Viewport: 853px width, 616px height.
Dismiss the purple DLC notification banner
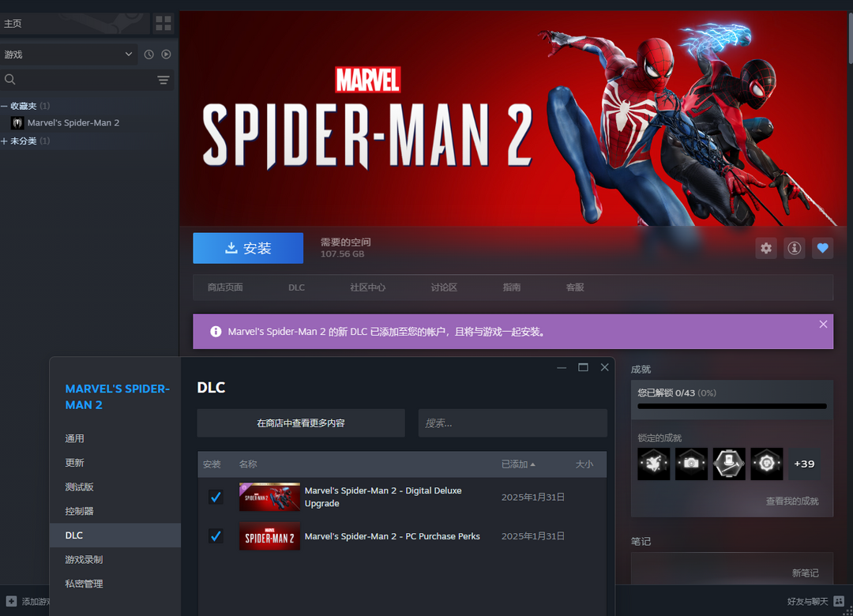pos(823,325)
